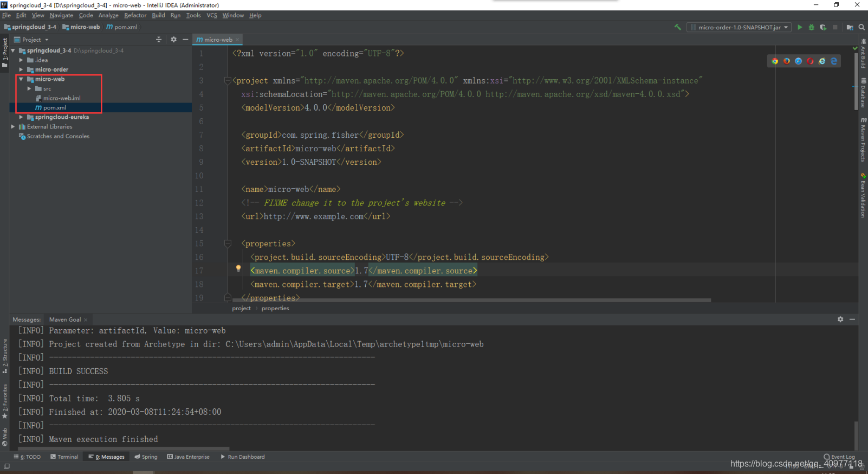Open Project panel gear settings
Image resolution: width=868 pixels, height=474 pixels.
[173, 40]
